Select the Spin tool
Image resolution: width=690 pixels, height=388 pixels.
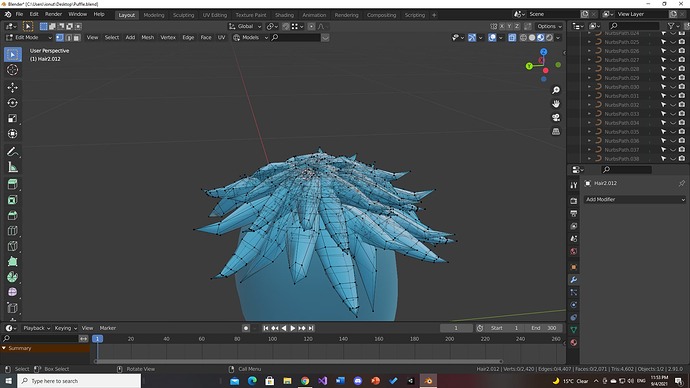(12, 277)
